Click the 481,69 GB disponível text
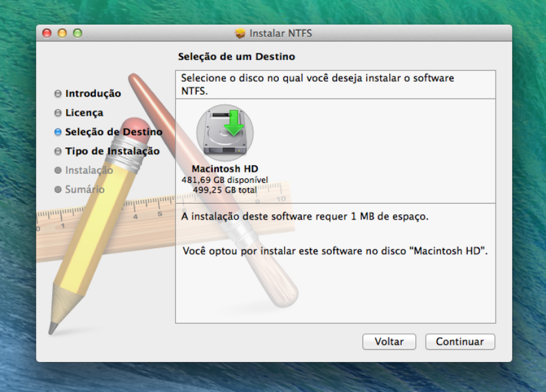This screenshot has width=546, height=392. click(x=225, y=180)
